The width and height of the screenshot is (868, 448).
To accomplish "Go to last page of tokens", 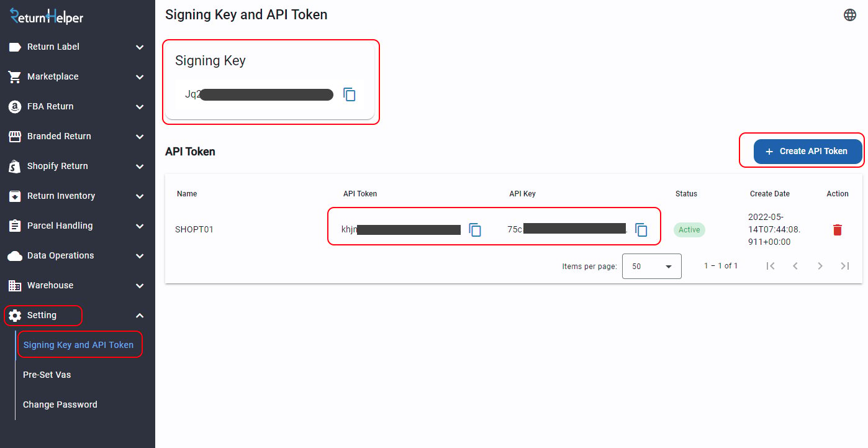I will (845, 266).
